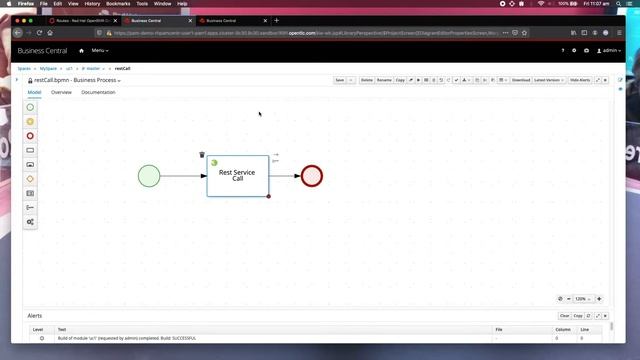The image size is (640, 360).
Task: Select Start Events in the palette
Action: click(30, 107)
